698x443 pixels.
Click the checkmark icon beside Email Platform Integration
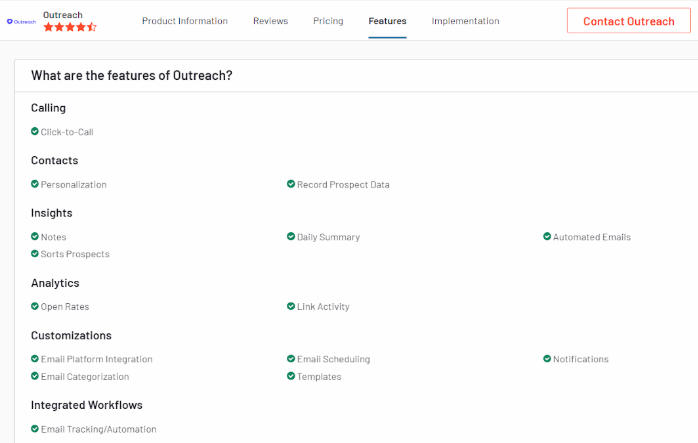[35, 358]
